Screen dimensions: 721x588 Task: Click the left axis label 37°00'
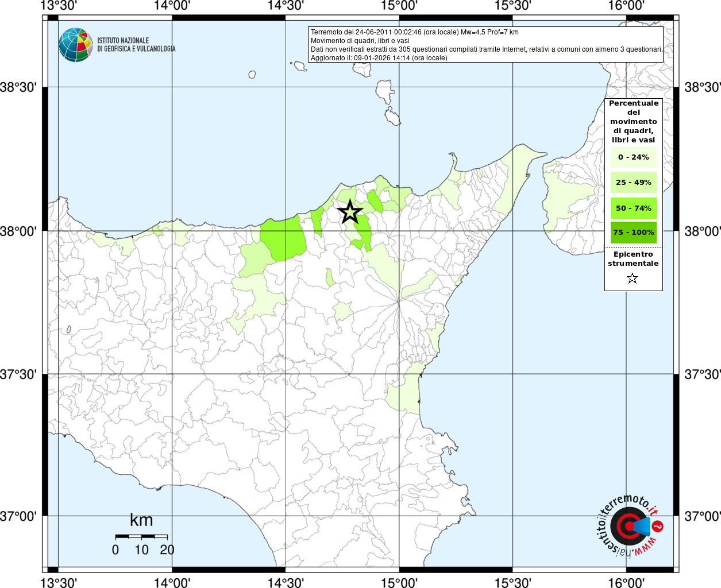point(18,516)
